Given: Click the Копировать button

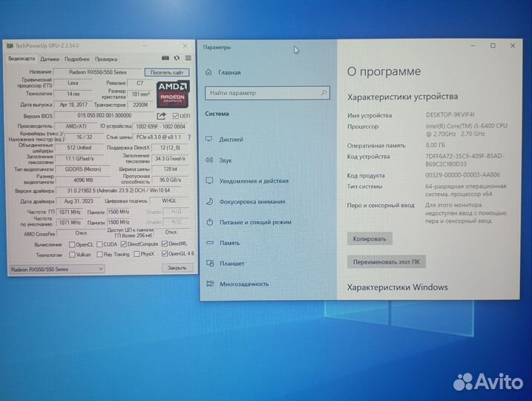Looking at the screenshot, I should click(370, 238).
